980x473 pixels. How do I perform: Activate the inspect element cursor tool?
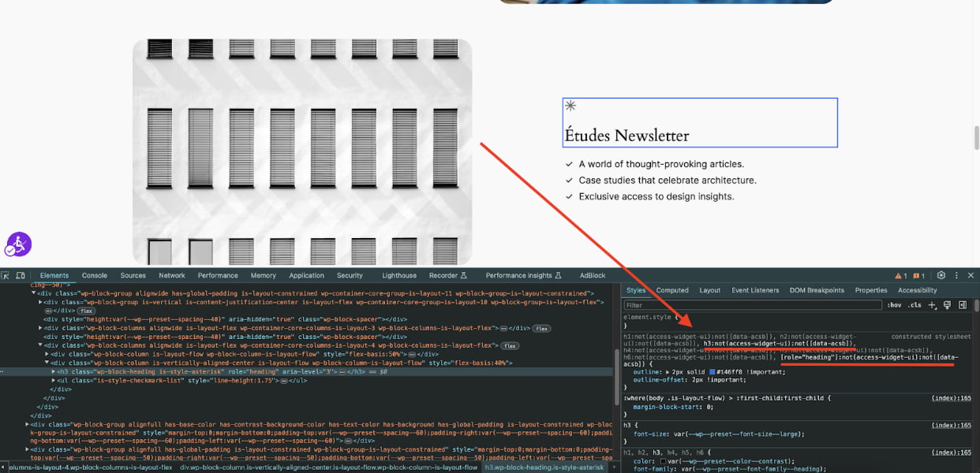[6, 275]
